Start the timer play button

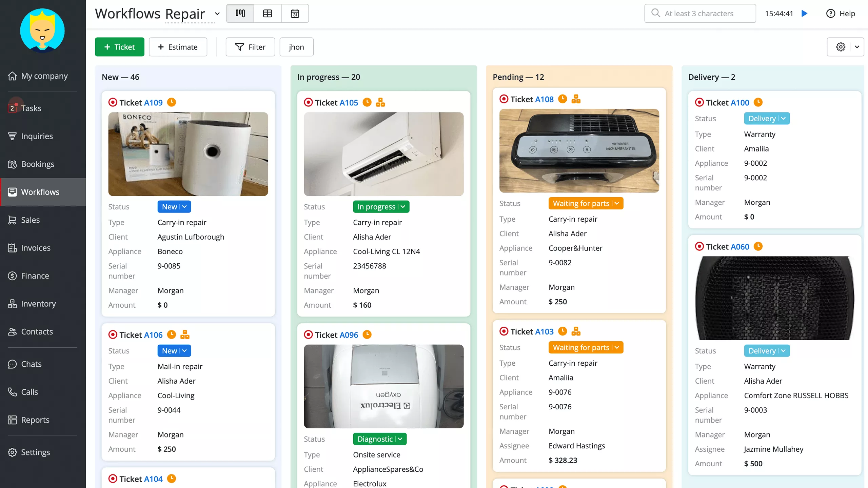tap(804, 14)
